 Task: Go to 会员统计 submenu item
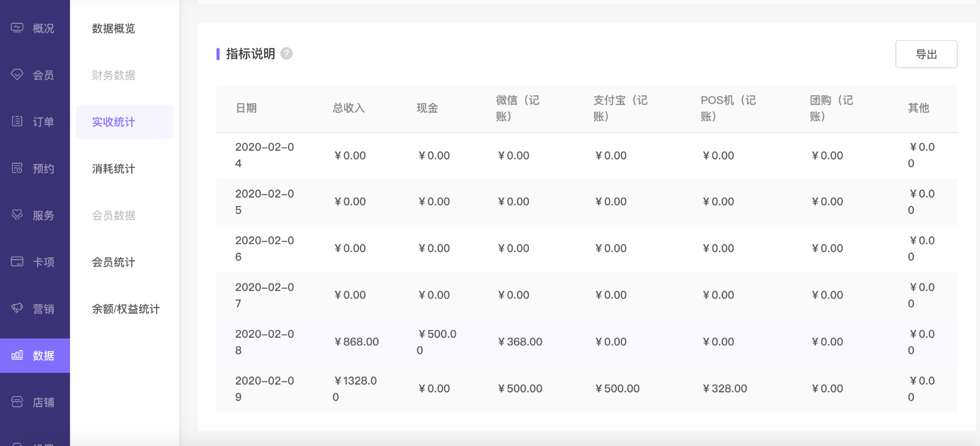pyautogui.click(x=113, y=262)
